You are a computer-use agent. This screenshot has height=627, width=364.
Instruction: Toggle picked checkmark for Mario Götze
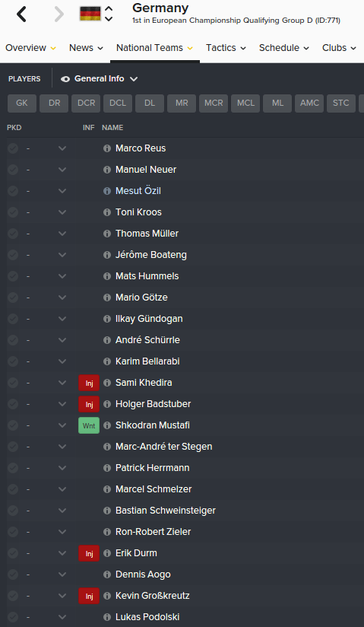(13, 298)
